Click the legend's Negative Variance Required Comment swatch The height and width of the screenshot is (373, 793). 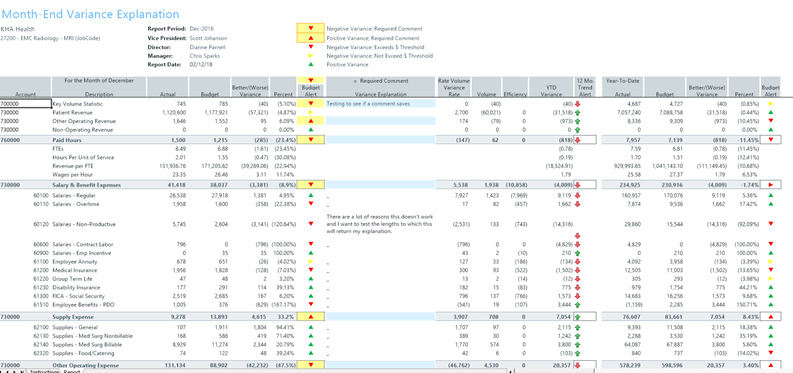[311, 28]
